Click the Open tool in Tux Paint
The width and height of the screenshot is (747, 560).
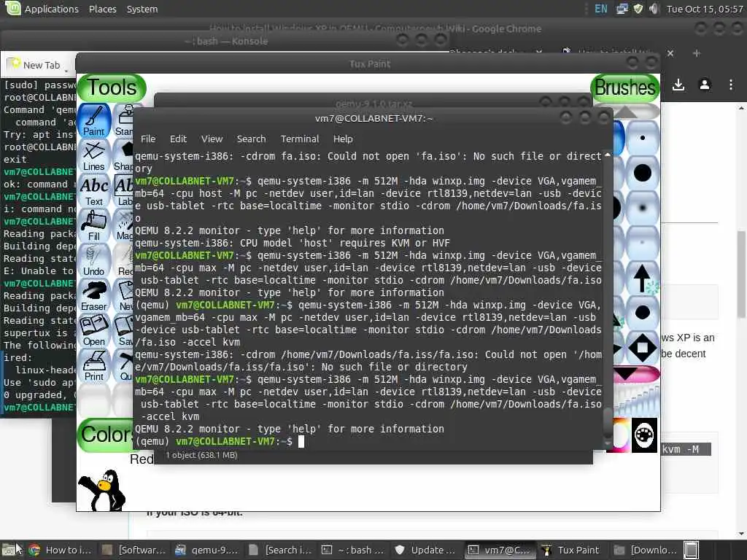[x=94, y=331]
